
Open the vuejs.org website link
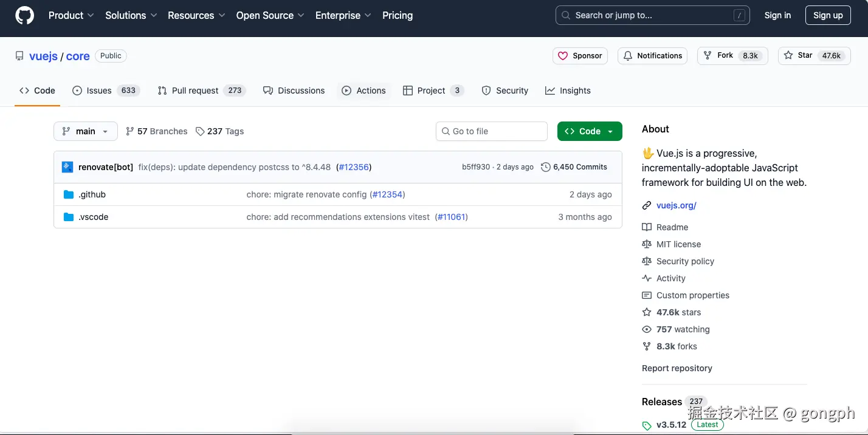[x=676, y=205]
